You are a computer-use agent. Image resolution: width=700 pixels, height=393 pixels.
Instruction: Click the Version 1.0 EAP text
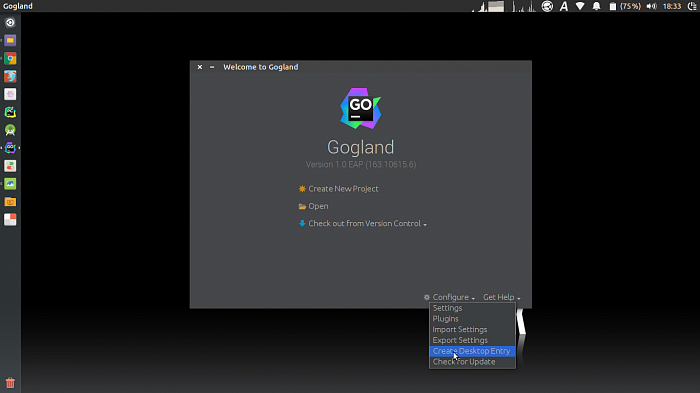click(x=361, y=164)
